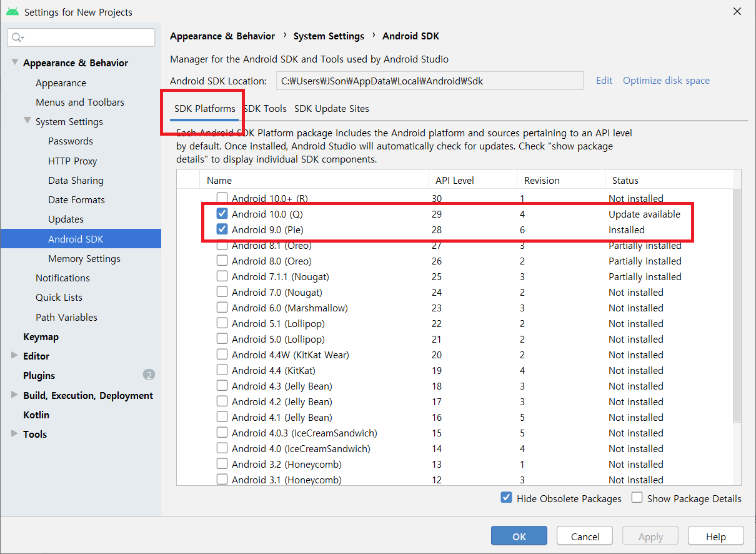Click the Plugins update count badge

[149, 375]
